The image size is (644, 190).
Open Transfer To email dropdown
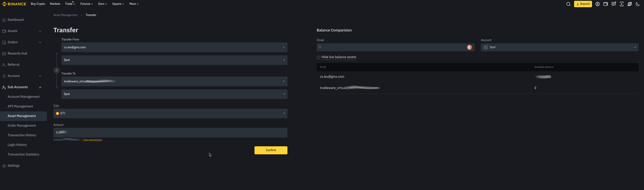tap(174, 82)
